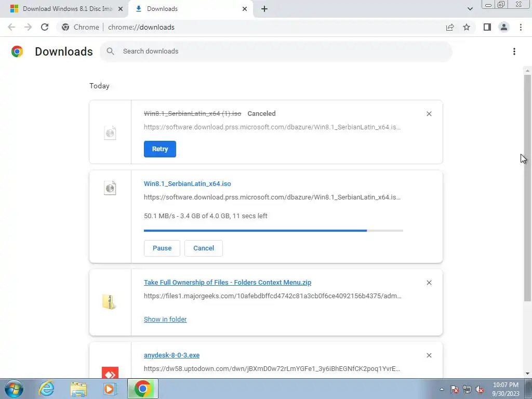532x399 pixels.
Task: Click the network tray icon
Action: (x=467, y=389)
